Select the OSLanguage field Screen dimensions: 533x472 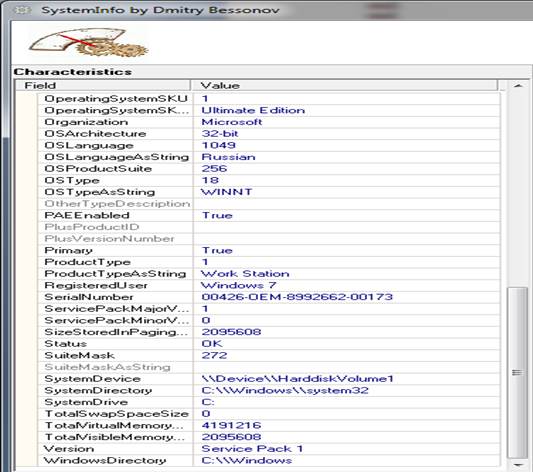tap(89, 145)
